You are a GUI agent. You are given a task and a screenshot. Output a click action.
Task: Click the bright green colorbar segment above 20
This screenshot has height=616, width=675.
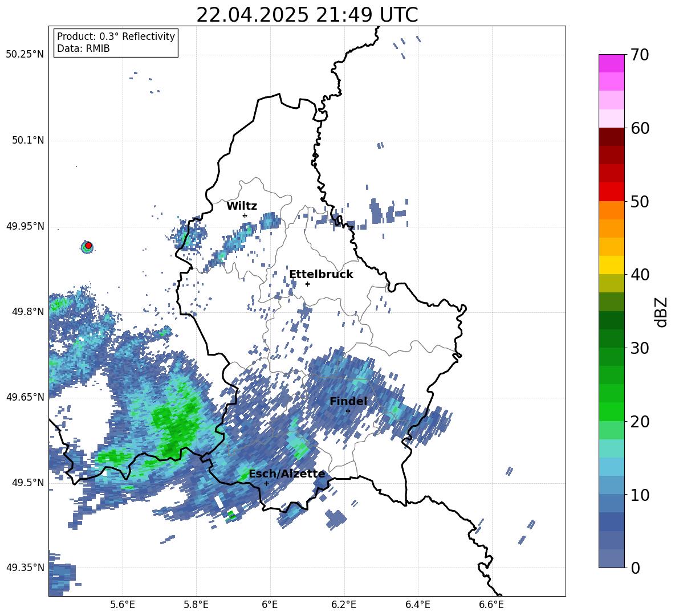tap(611, 411)
